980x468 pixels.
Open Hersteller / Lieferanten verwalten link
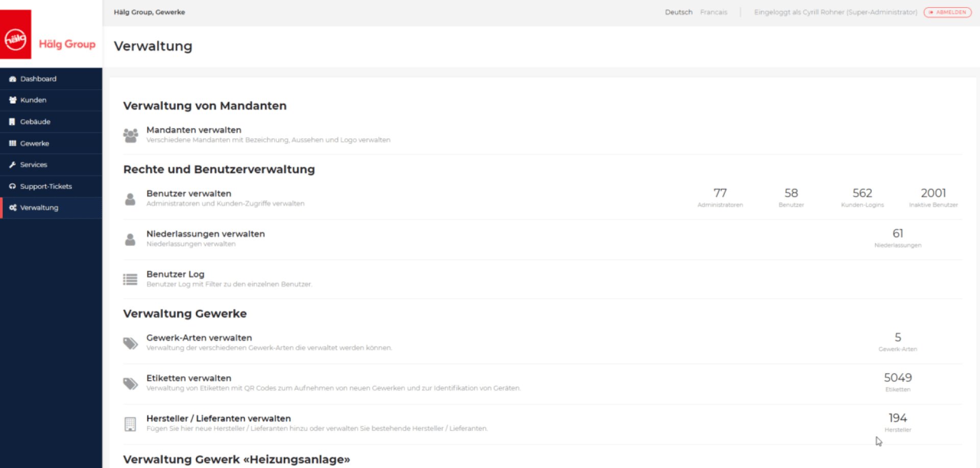pos(218,418)
